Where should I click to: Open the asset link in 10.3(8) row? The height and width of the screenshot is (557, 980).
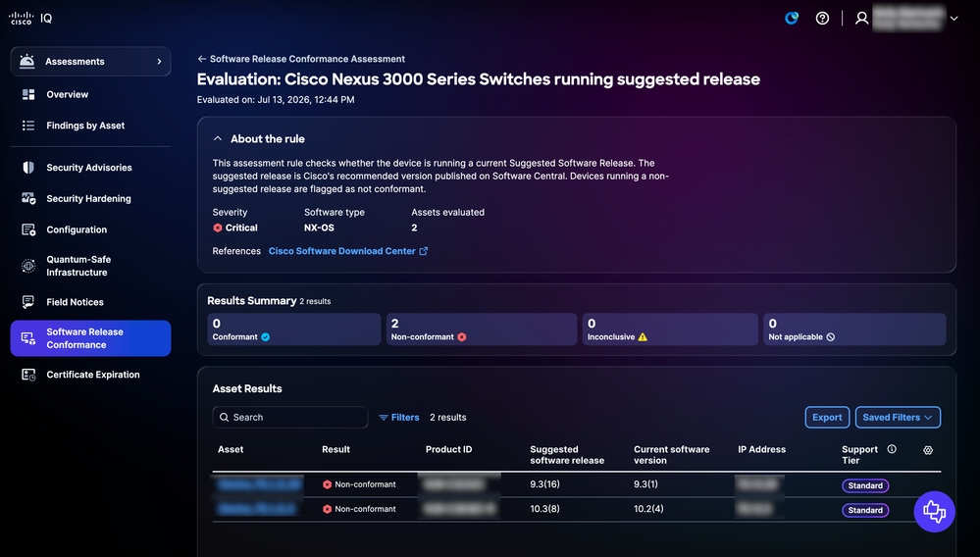(257, 509)
